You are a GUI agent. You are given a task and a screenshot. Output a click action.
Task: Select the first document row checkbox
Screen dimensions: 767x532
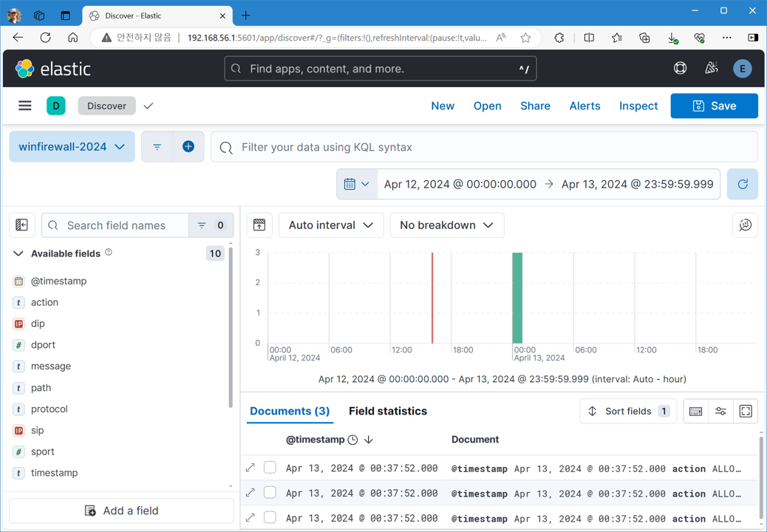tap(270, 468)
